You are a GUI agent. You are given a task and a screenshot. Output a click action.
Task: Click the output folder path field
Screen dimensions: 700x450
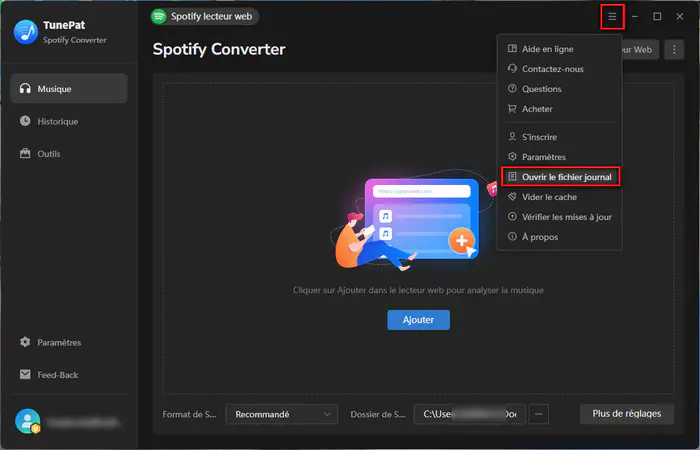pos(470,414)
